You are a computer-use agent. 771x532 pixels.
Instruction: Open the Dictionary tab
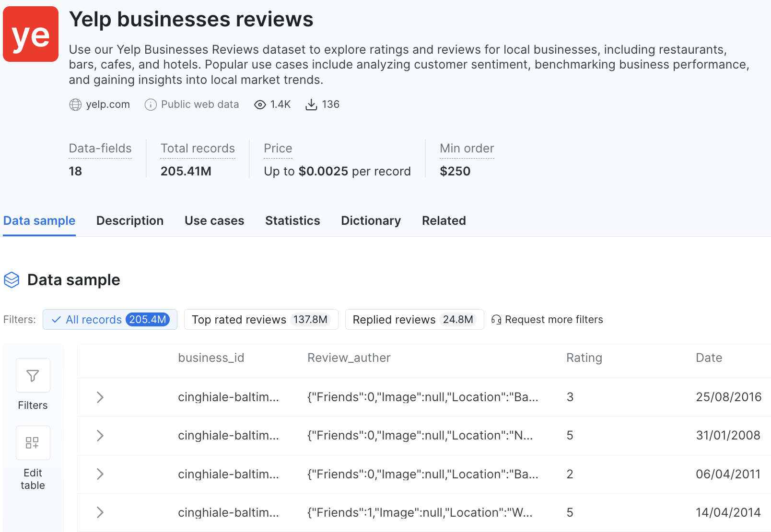point(371,220)
